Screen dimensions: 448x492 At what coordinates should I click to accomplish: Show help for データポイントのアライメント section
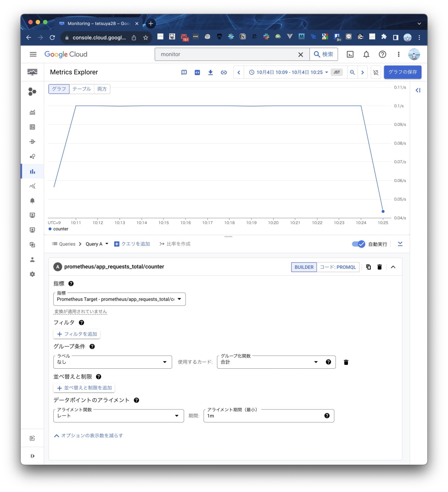click(137, 400)
